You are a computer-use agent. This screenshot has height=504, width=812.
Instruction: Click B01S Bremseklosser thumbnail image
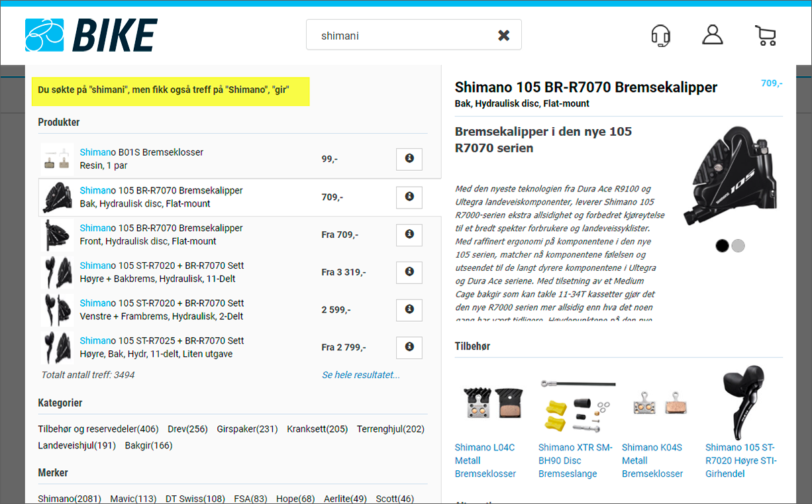(x=57, y=159)
